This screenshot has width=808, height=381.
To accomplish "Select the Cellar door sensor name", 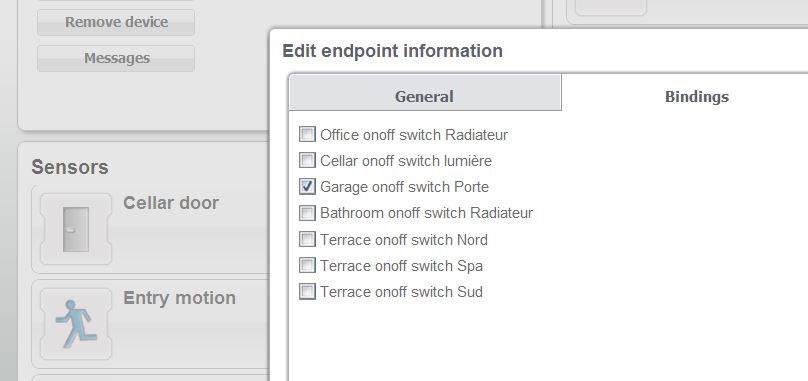I will [x=171, y=203].
